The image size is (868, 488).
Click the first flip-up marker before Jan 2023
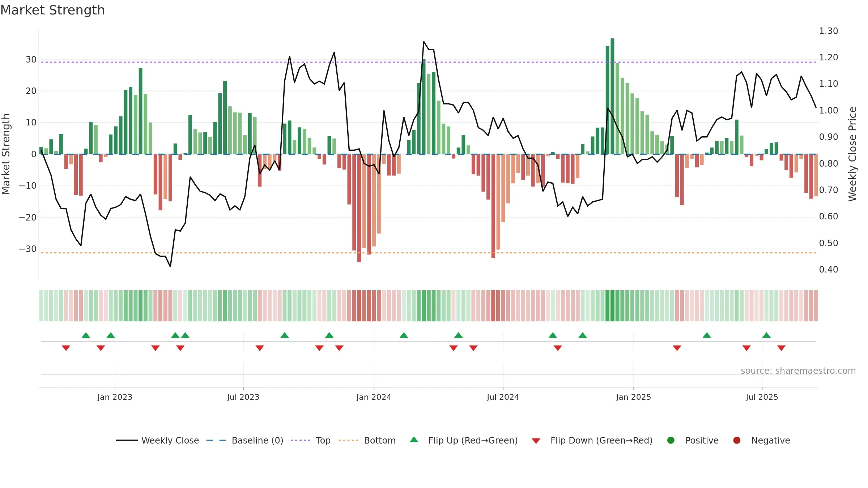point(86,335)
